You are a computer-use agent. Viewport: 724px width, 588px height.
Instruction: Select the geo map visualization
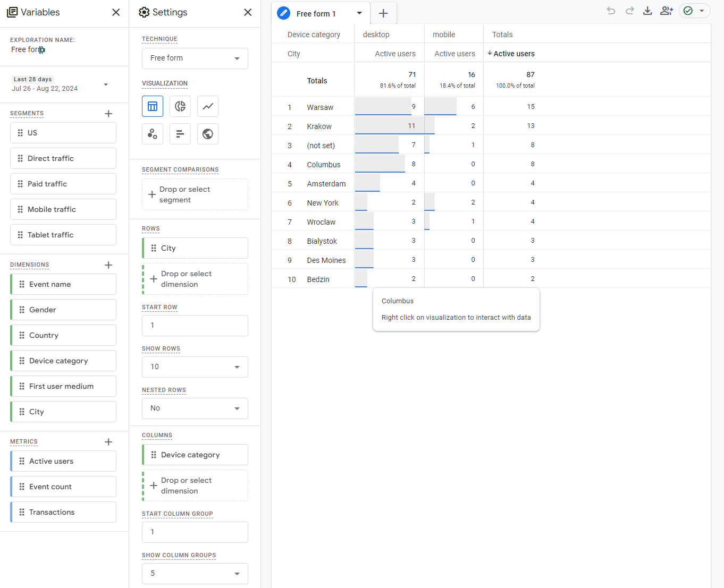[208, 134]
